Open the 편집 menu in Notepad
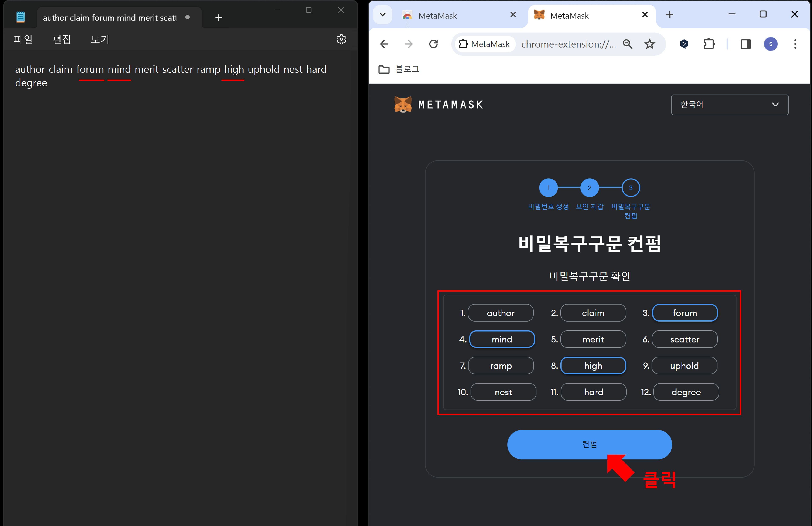The height and width of the screenshot is (526, 812). pos(62,39)
